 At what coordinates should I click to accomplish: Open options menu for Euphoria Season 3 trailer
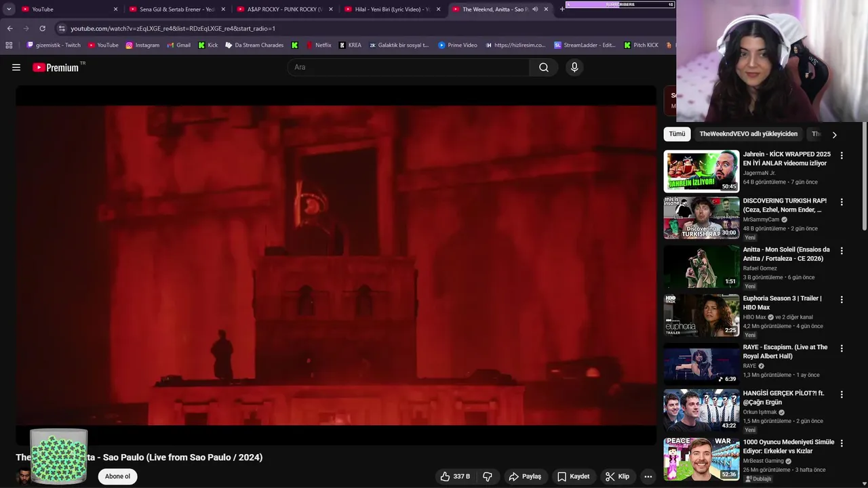coord(842,300)
